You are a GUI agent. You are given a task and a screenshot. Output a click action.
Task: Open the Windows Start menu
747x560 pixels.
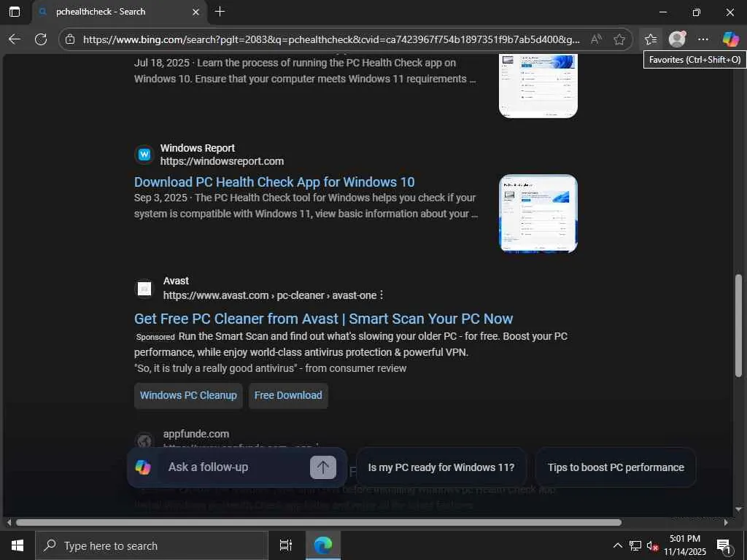click(x=18, y=545)
